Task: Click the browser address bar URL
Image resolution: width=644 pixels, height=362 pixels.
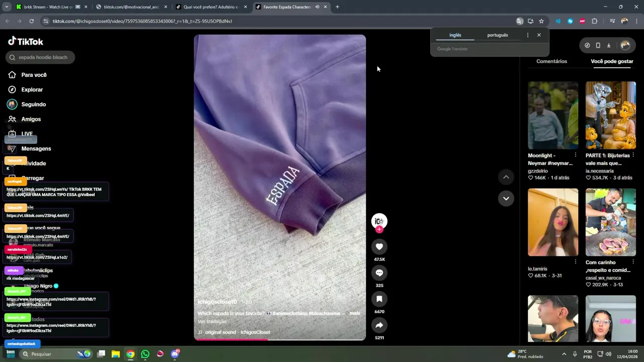Action: (142, 21)
